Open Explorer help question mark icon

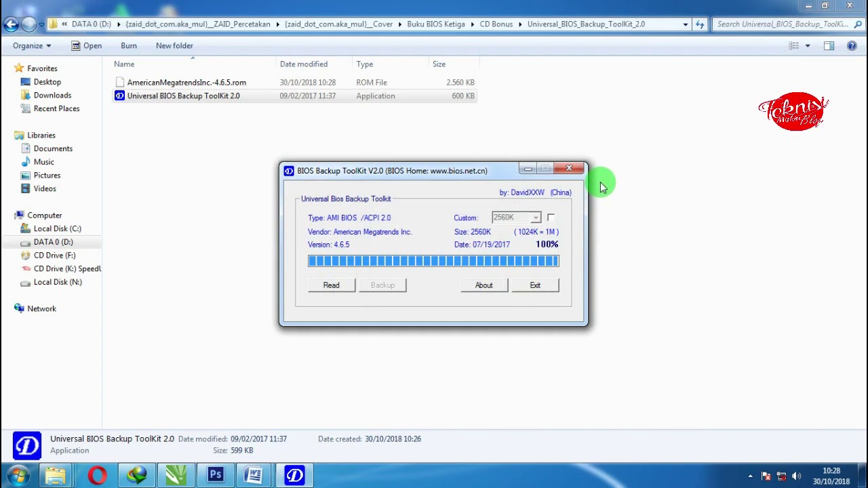(x=852, y=45)
